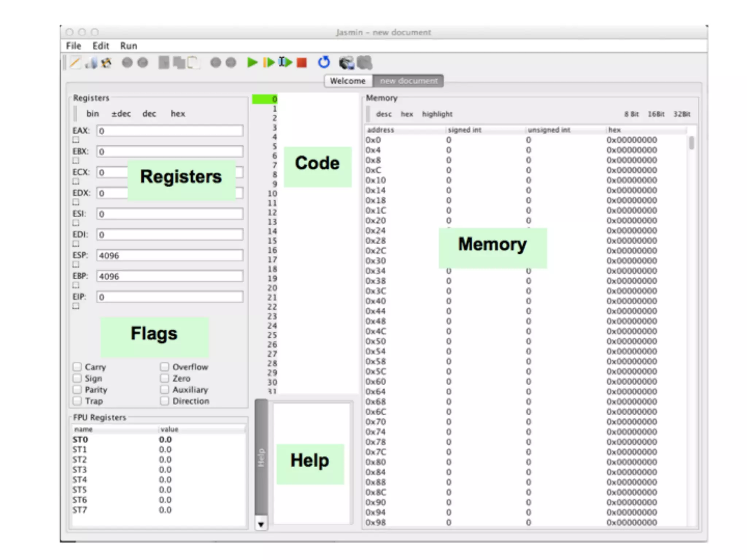Enable the Carry flag checkbox
747x560 pixels.
77,367
